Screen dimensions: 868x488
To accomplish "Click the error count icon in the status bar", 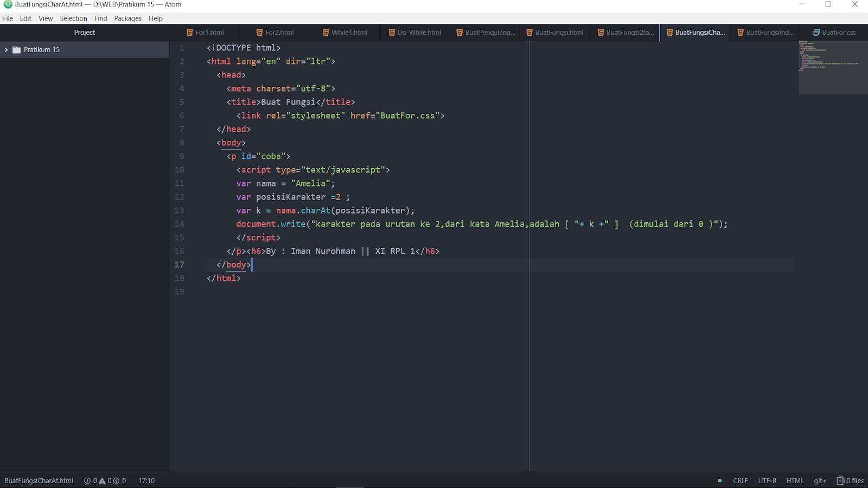I will [87, 480].
